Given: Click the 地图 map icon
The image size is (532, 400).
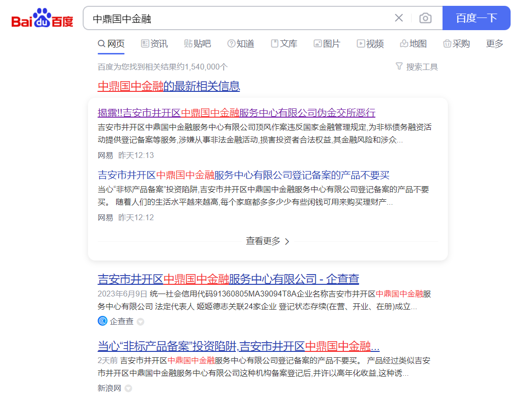Looking at the screenshot, I should [404, 43].
